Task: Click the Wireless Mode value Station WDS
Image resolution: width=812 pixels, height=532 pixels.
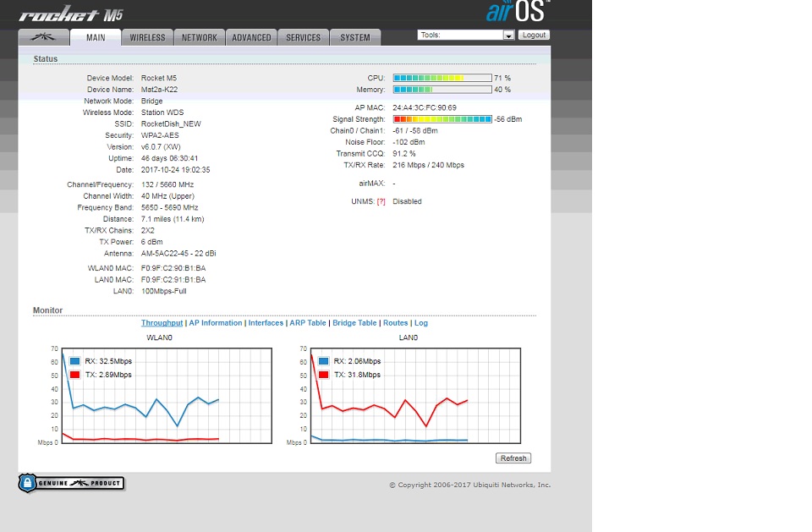Action: point(162,112)
